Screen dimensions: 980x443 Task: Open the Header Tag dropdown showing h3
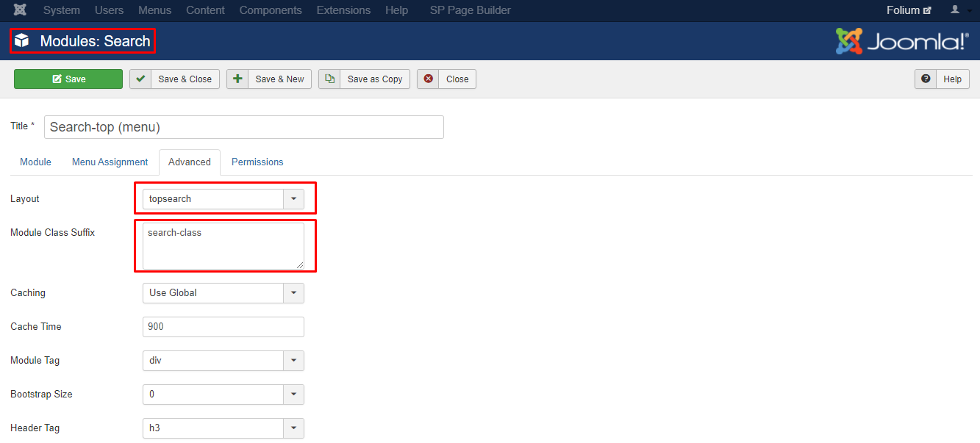[223, 428]
